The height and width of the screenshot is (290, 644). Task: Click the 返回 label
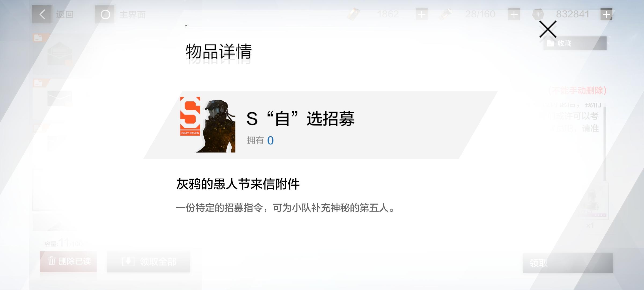click(65, 15)
